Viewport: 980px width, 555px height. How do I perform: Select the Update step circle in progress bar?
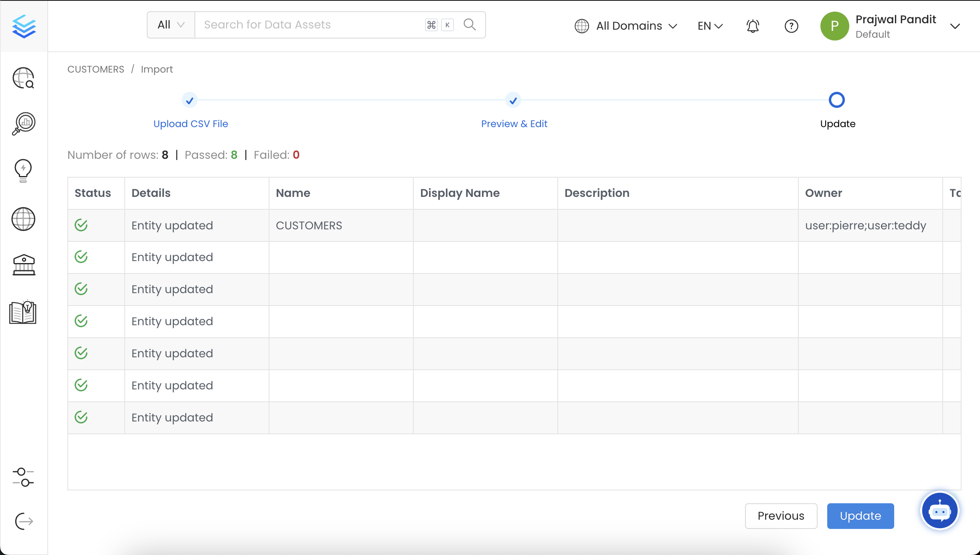pos(836,100)
